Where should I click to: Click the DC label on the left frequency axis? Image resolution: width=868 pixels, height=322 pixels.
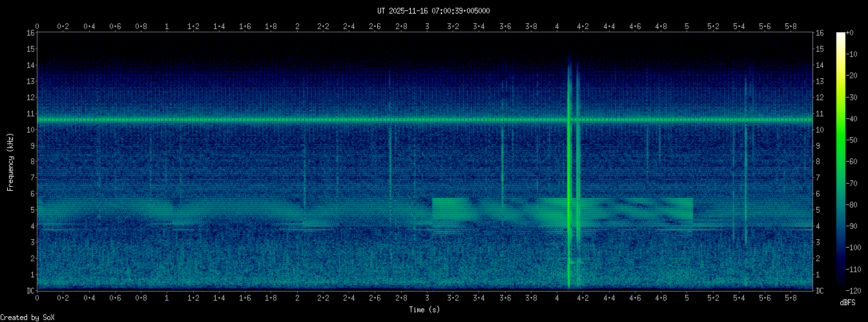(x=30, y=291)
